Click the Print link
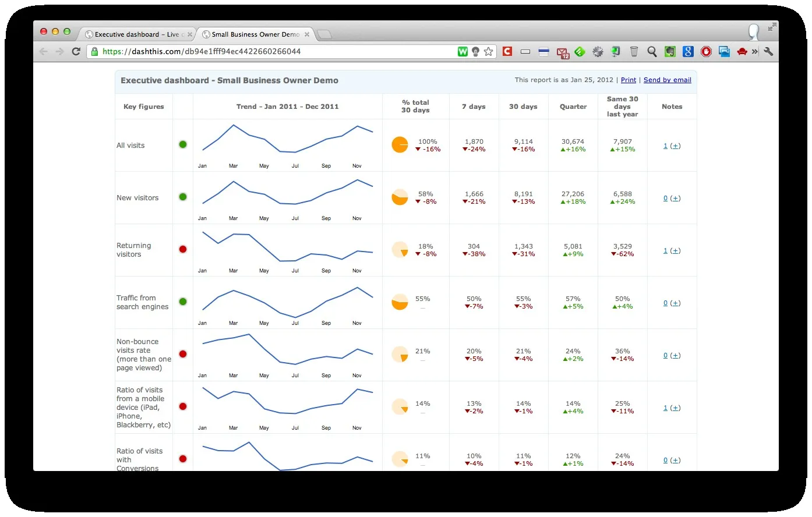Image resolution: width=812 pixels, height=517 pixels. pos(629,80)
